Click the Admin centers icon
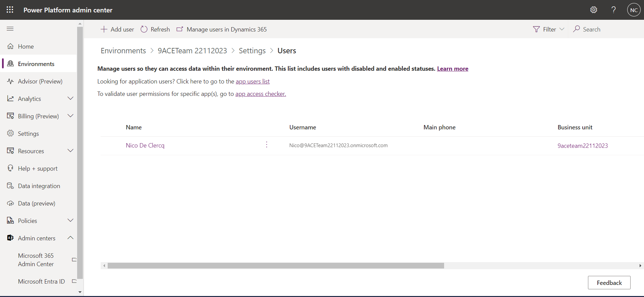 click(x=10, y=238)
